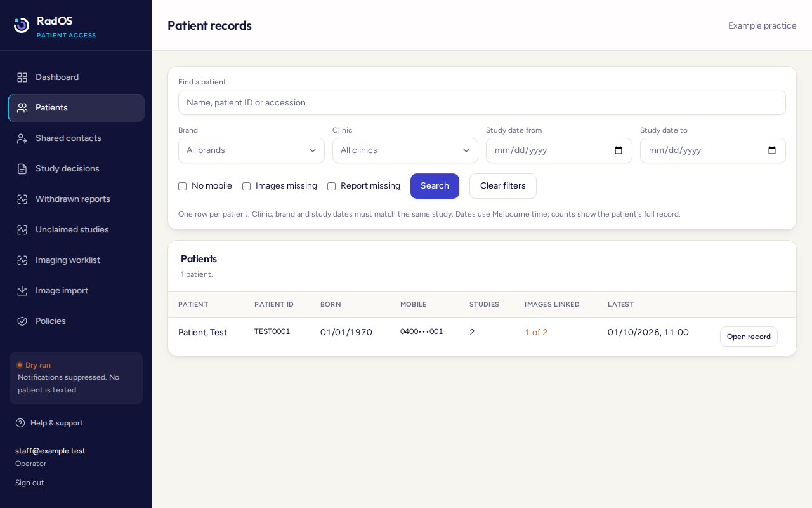The width and height of the screenshot is (812, 508).
Task: Click the Policies shield icon
Action: click(22, 321)
